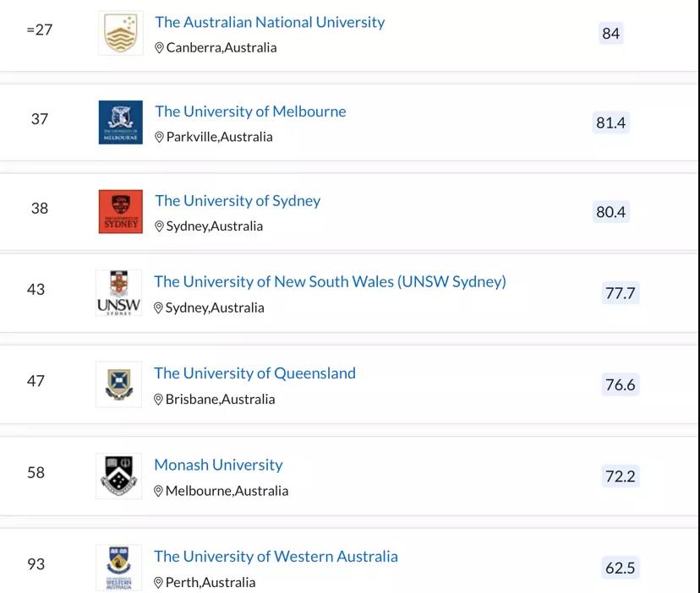Open The University of Queensland link
Image resolution: width=700 pixels, height=593 pixels.
point(255,373)
